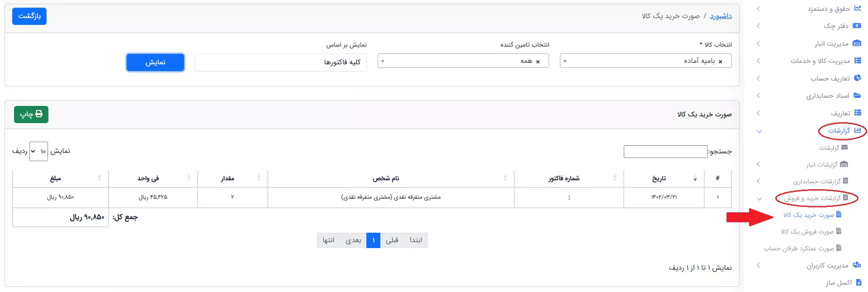The width and height of the screenshot is (868, 292).
Task: Click the گزارشات bar chart icon
Action: [x=858, y=130]
